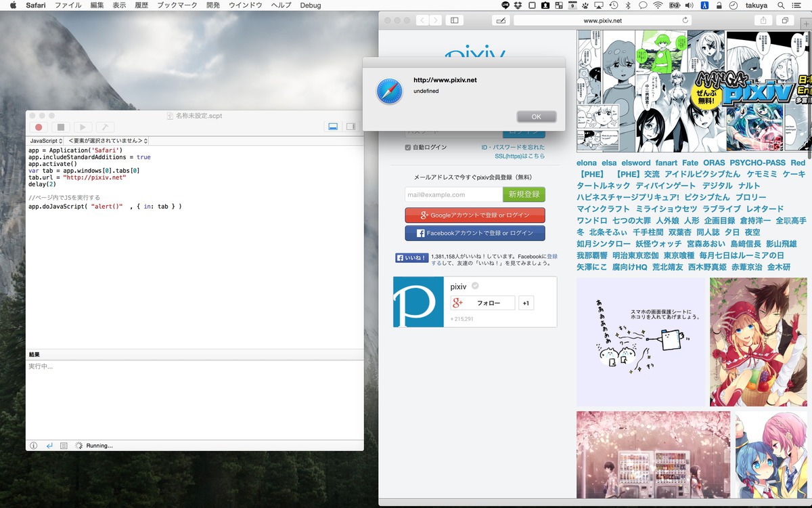
Task: Open the ID・パスワードを忘れた link
Action: 513,147
